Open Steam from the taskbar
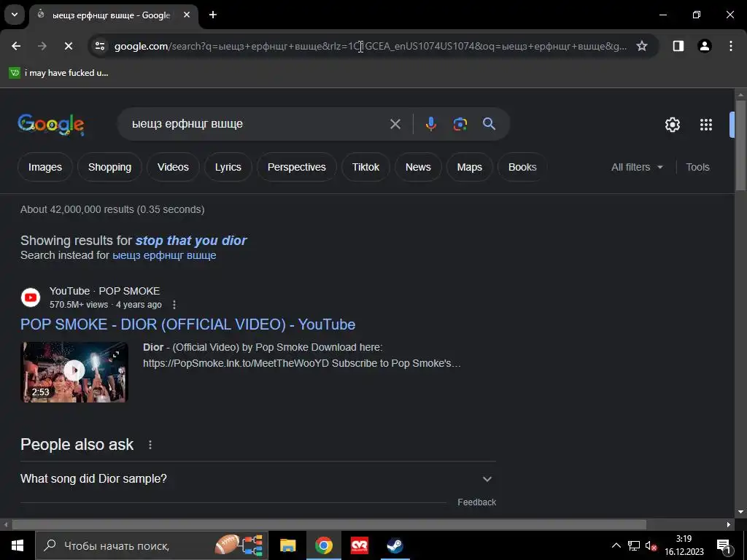Viewport: 747px width, 560px height. pyautogui.click(x=395, y=545)
